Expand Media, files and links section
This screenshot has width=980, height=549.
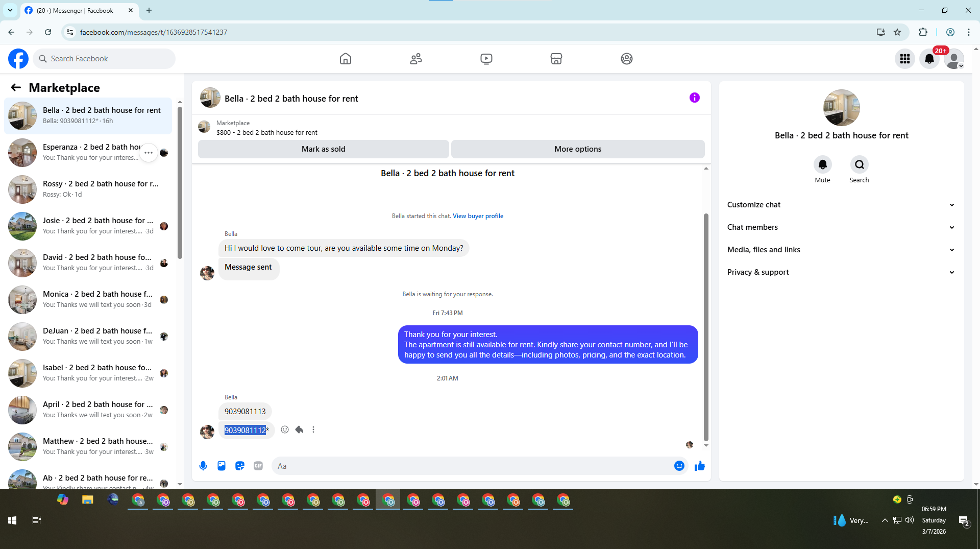coord(841,250)
